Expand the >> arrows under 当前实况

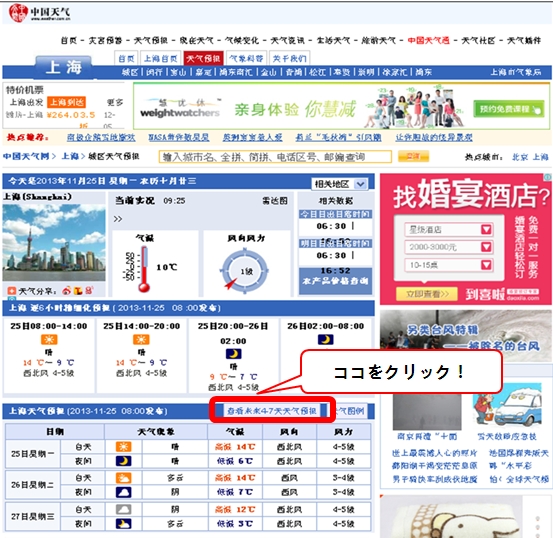118,219
